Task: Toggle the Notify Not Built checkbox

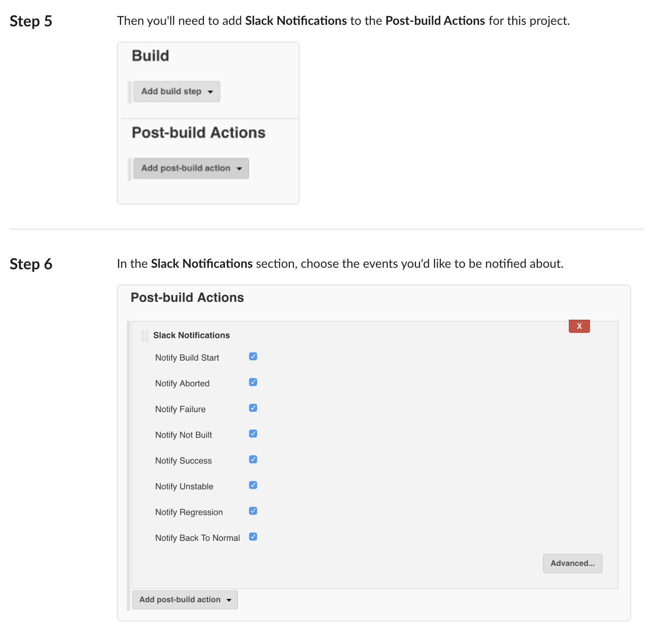Action: tap(253, 434)
